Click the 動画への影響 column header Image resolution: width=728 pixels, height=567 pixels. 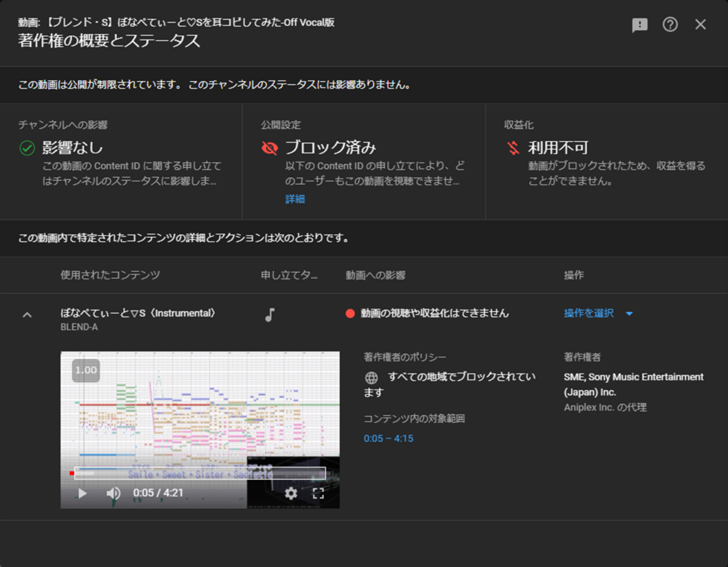(375, 275)
